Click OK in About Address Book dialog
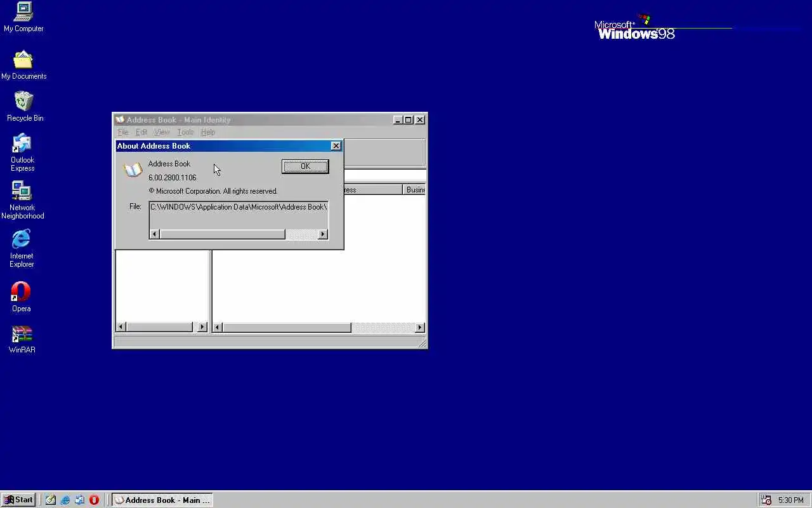 click(305, 166)
